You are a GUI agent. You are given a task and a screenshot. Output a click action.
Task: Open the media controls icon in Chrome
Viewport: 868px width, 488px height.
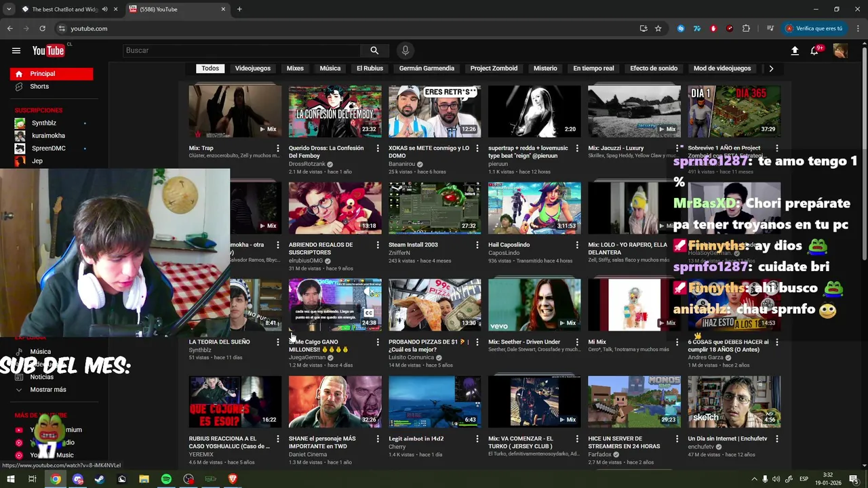[770, 28]
